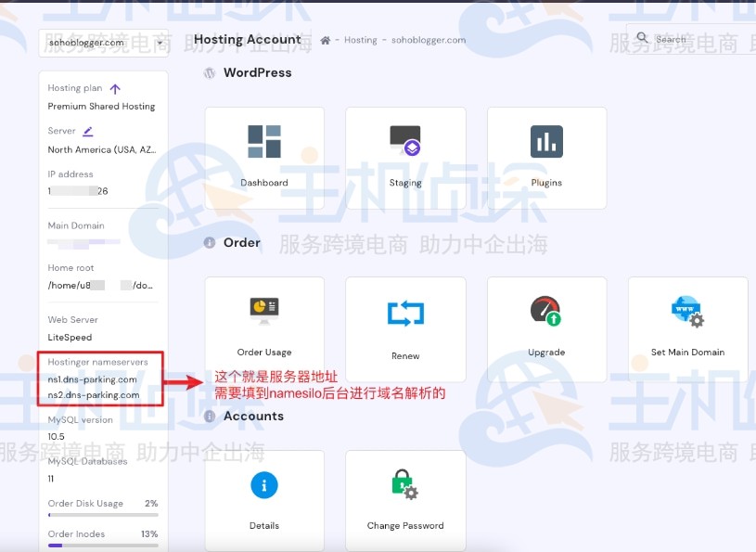Screen dimensions: 756x552
Task: Click the Renew label
Action: coord(405,356)
